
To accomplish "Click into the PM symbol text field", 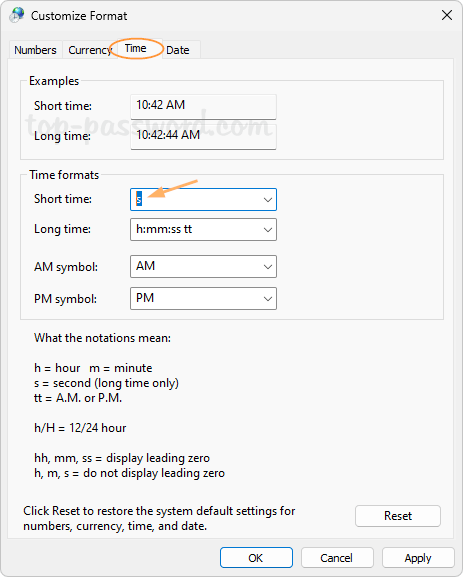I will click(195, 298).
